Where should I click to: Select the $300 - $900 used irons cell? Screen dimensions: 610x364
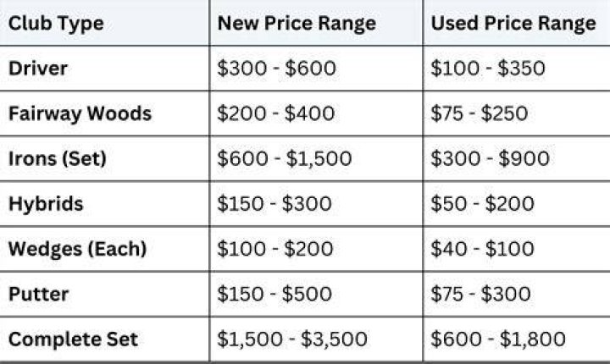pos(491,159)
